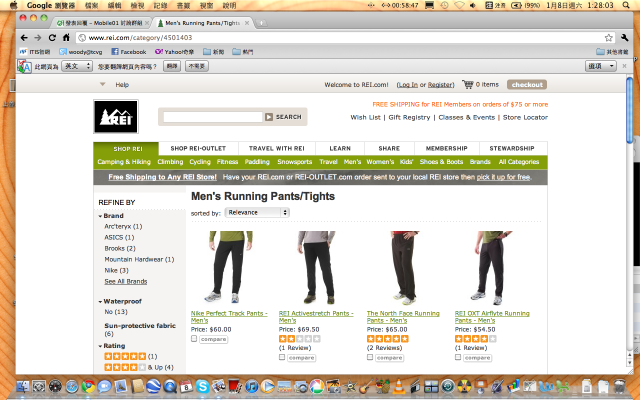
Task: Open the news bookmarks folder, fourth from the right
Action: 213,52
